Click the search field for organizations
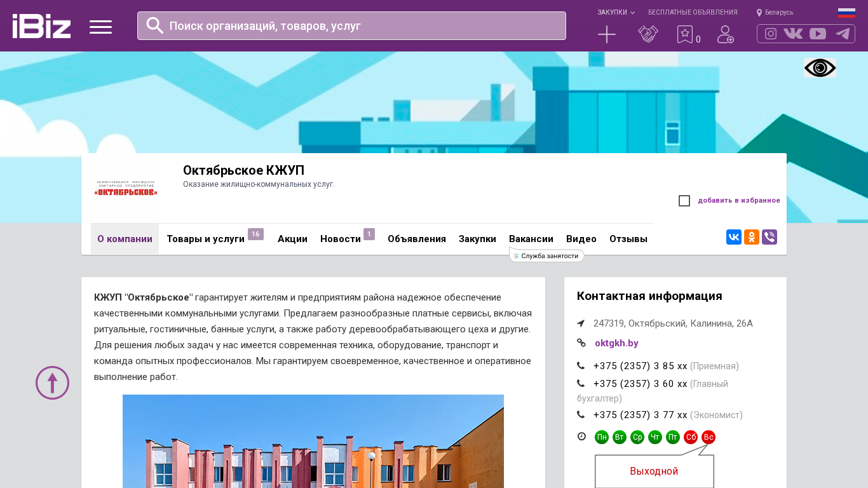 [x=351, y=26]
